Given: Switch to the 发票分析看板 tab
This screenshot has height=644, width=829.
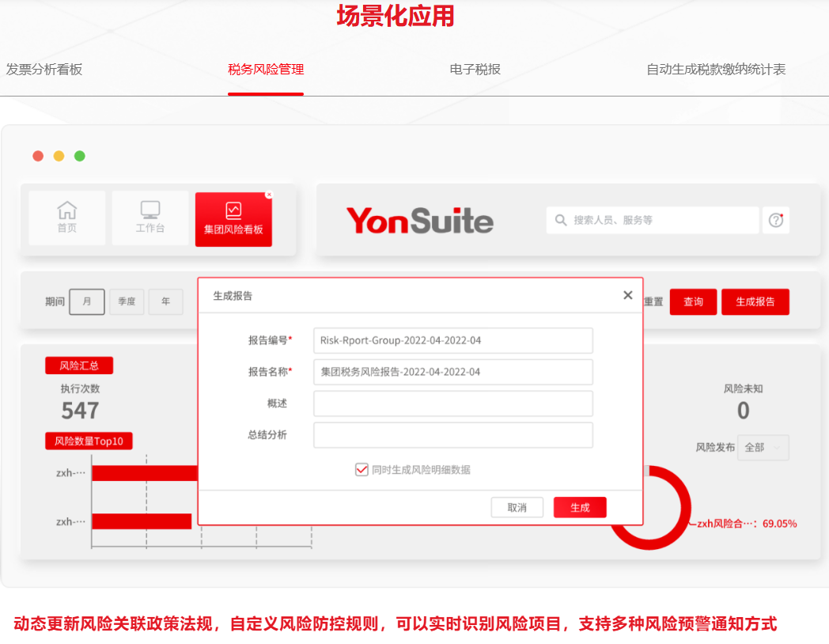Looking at the screenshot, I should [x=44, y=70].
